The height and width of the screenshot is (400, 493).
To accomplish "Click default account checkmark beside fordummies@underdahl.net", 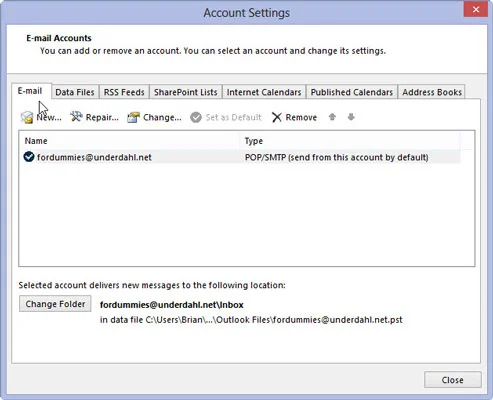I will coord(29,157).
